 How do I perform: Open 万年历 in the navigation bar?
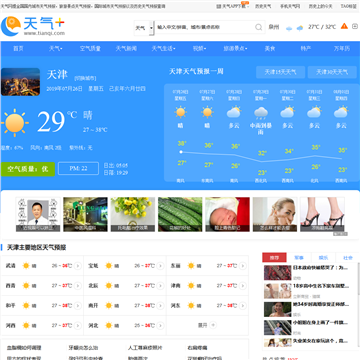342,48
